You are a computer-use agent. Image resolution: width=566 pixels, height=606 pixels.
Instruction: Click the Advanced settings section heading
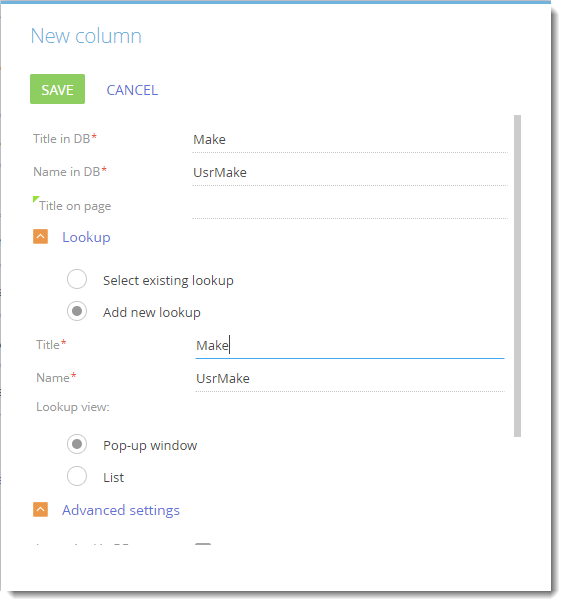121,510
